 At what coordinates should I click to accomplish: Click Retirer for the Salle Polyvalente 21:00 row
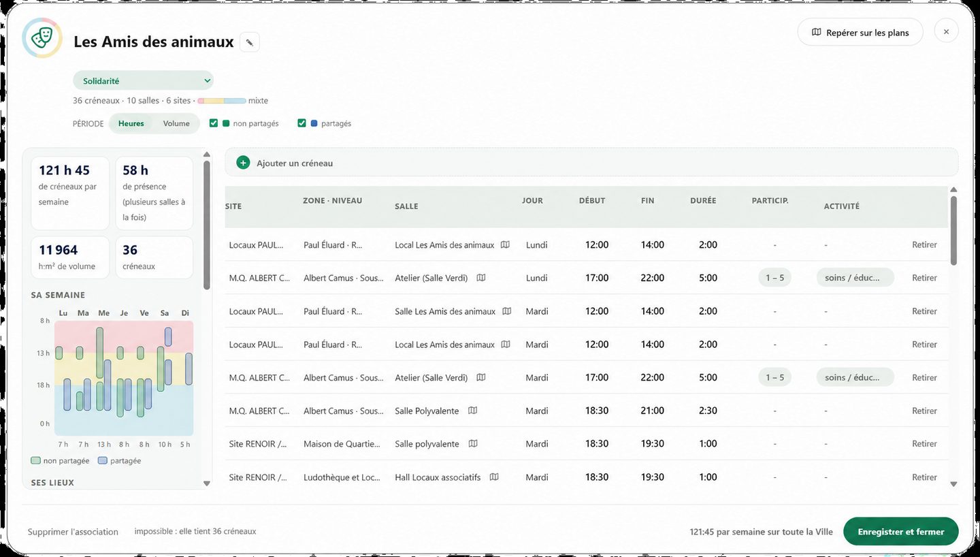924,411
